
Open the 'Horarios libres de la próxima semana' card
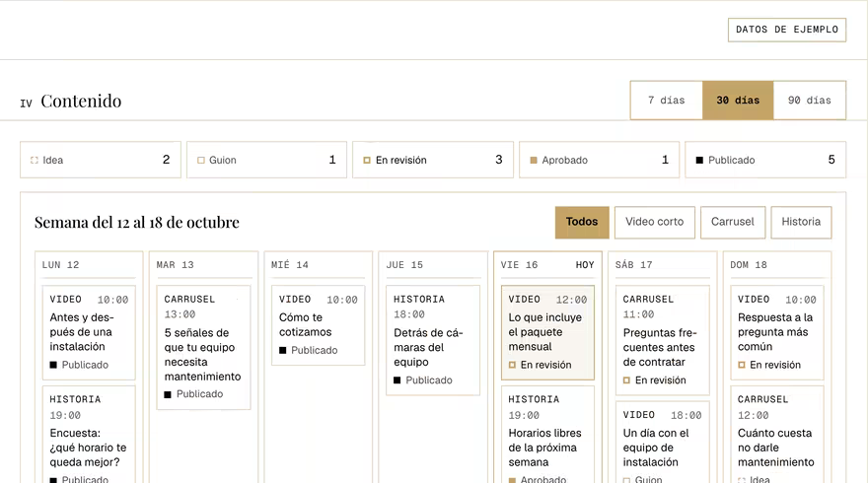tap(547, 435)
